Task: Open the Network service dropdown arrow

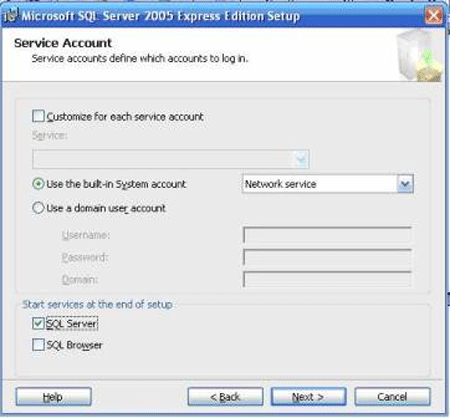Action: tap(405, 184)
